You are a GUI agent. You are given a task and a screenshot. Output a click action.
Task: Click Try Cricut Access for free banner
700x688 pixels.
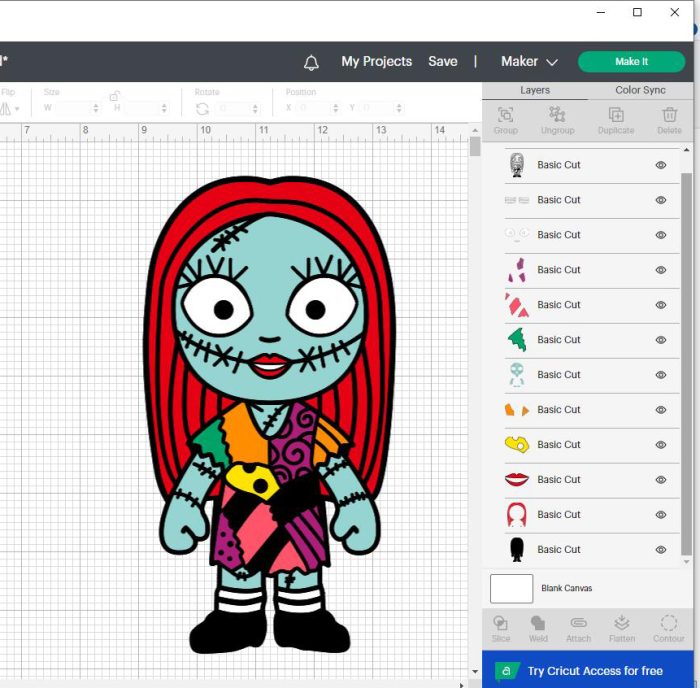(x=588, y=670)
